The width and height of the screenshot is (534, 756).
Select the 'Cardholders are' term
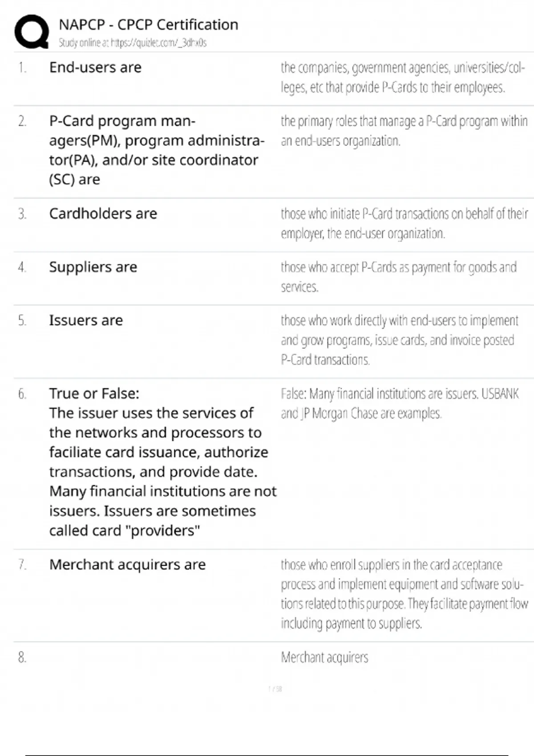click(x=103, y=213)
